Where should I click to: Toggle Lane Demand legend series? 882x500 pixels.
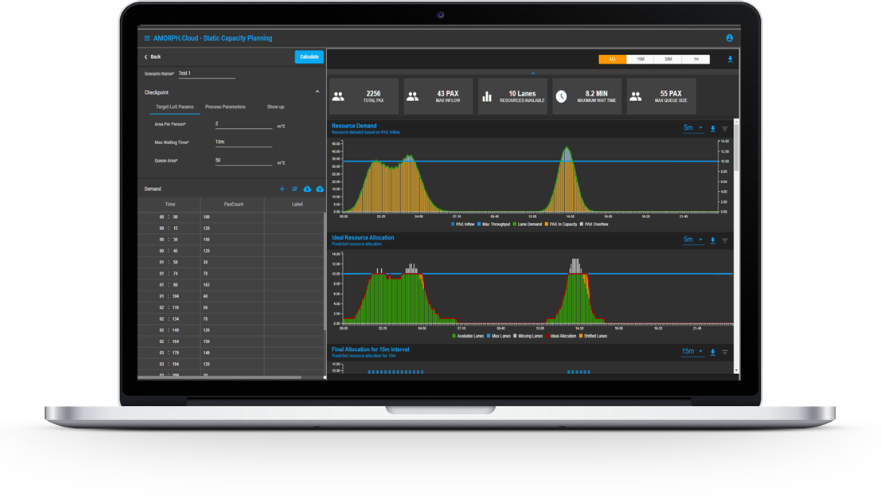(528, 224)
